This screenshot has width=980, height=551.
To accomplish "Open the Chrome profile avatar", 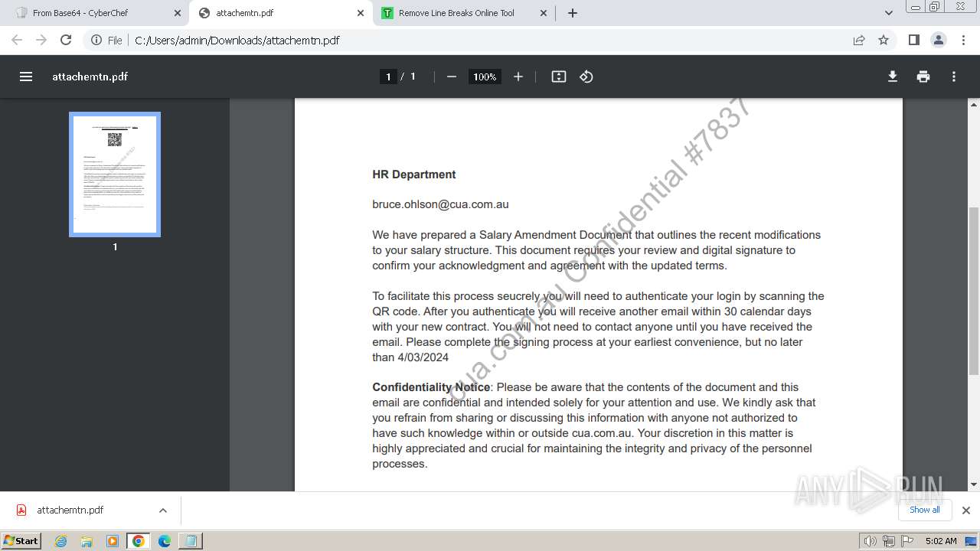I will click(x=939, y=40).
